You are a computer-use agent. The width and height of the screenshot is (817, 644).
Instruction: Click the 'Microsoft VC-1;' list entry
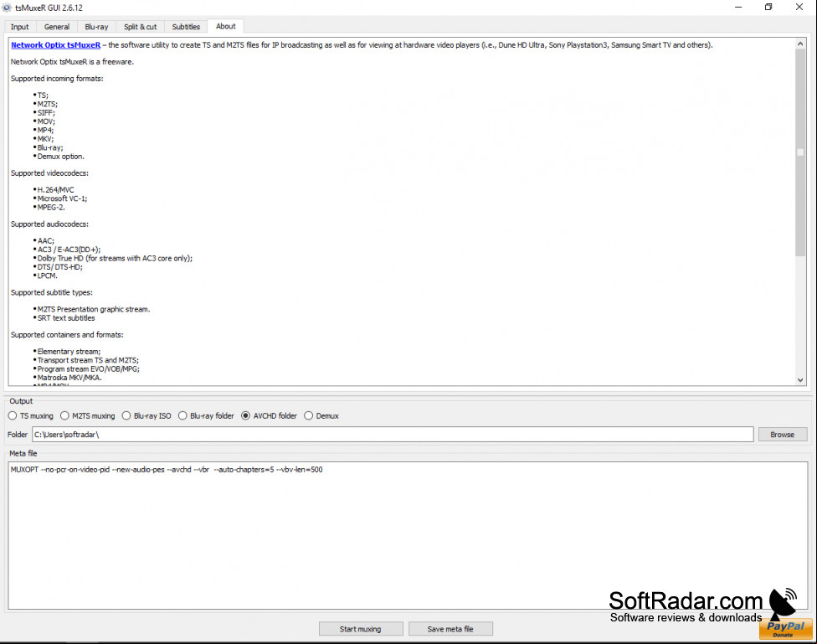tap(62, 198)
